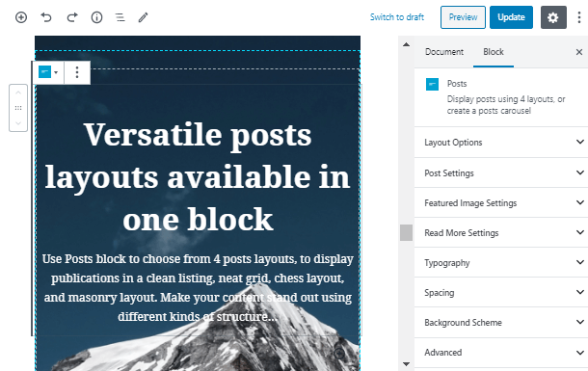Expand the Spacing panel
Viewport: 588px width, 371px height.
(x=501, y=293)
